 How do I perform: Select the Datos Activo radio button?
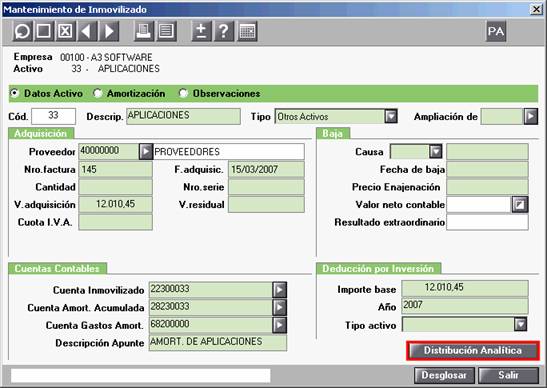[x=15, y=94]
